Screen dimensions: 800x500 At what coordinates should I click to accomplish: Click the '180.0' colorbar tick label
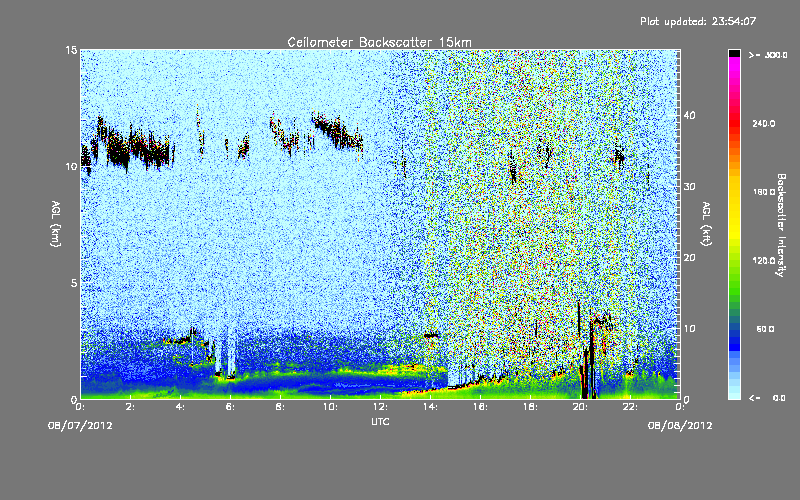pos(764,192)
